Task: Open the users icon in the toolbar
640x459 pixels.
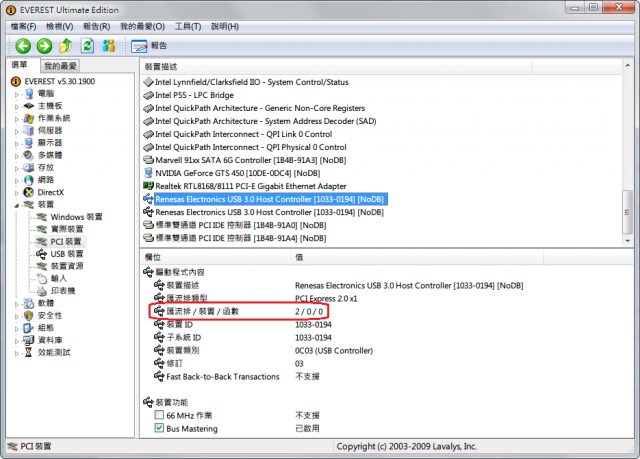Action: 108,46
